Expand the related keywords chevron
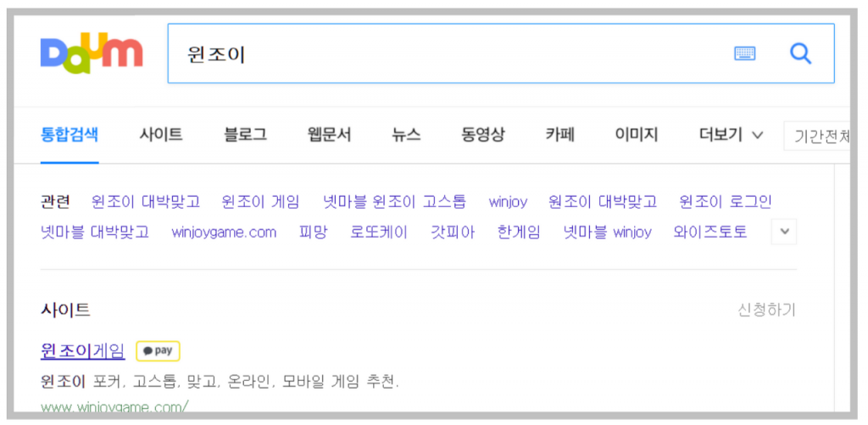The height and width of the screenshot is (425, 868). pos(784,232)
